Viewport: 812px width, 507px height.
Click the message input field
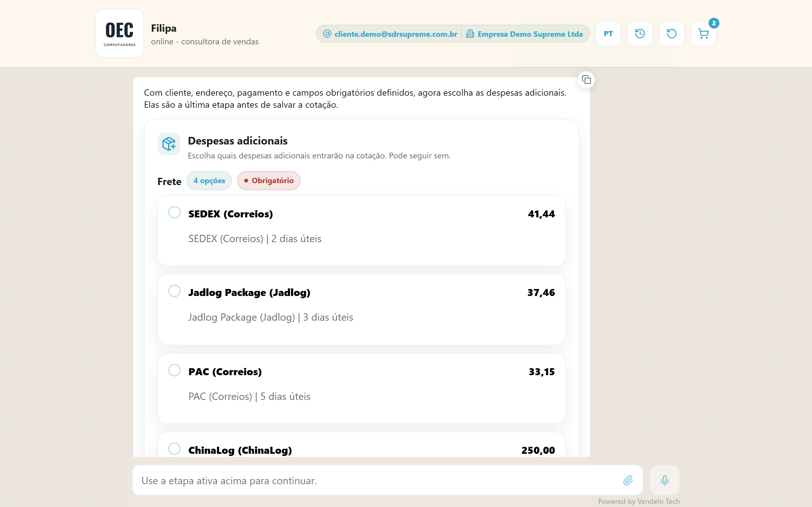(x=388, y=480)
